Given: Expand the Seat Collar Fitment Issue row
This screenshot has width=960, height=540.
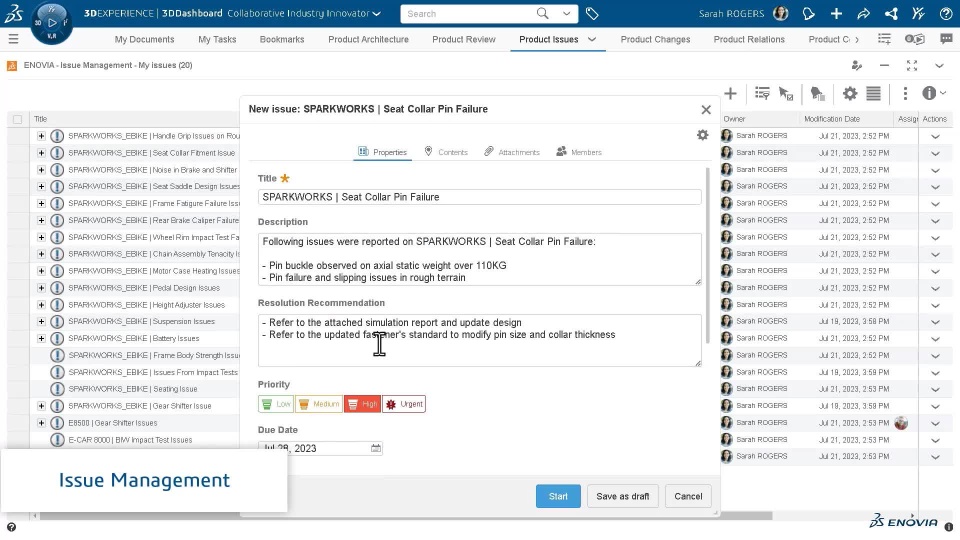Looking at the screenshot, I should [x=41, y=153].
